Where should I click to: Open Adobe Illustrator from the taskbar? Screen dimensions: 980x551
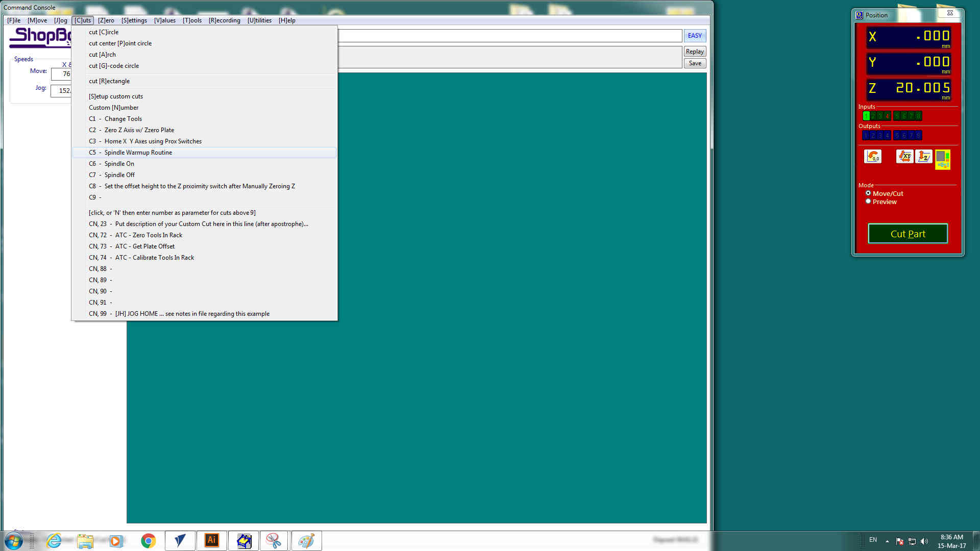[211, 540]
